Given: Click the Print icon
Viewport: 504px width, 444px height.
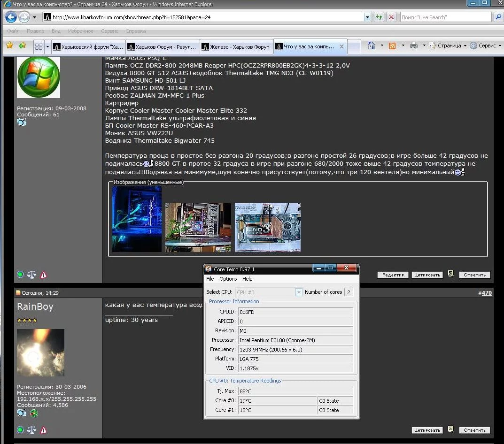Looking at the screenshot, I should tap(414, 46).
